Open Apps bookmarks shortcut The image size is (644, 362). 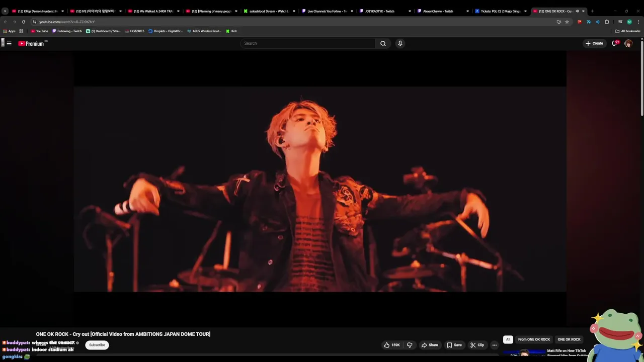pos(9,31)
